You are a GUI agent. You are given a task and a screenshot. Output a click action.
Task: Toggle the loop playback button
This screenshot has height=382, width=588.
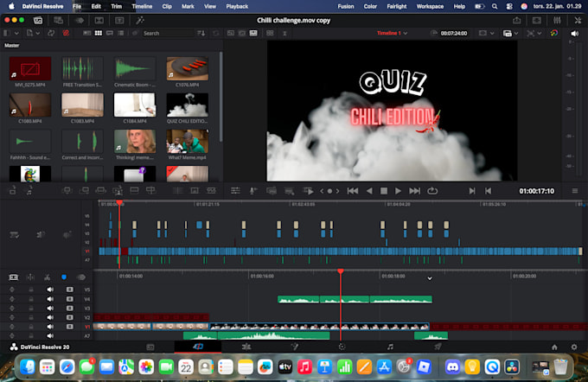432,191
